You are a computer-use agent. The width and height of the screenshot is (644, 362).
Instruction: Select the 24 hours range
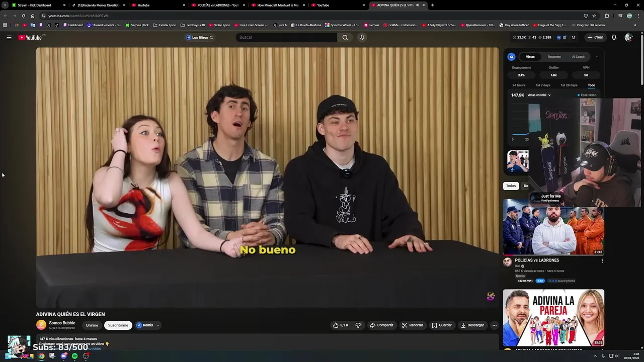(x=519, y=85)
